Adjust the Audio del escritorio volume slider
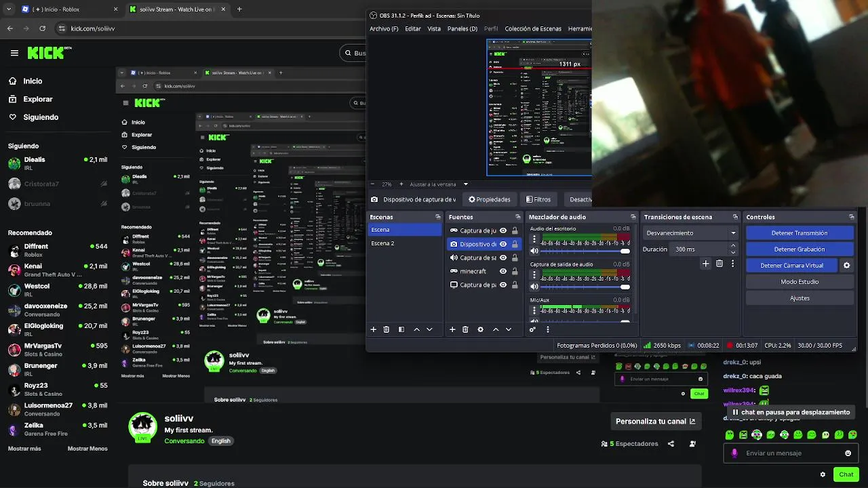Screen dimensions: 868x488 [586, 251]
